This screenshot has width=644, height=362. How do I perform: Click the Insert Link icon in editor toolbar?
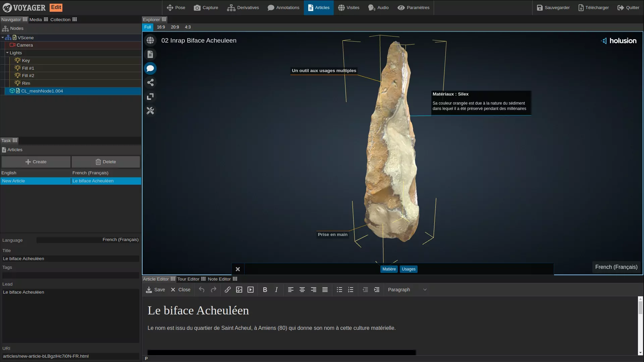pyautogui.click(x=228, y=290)
